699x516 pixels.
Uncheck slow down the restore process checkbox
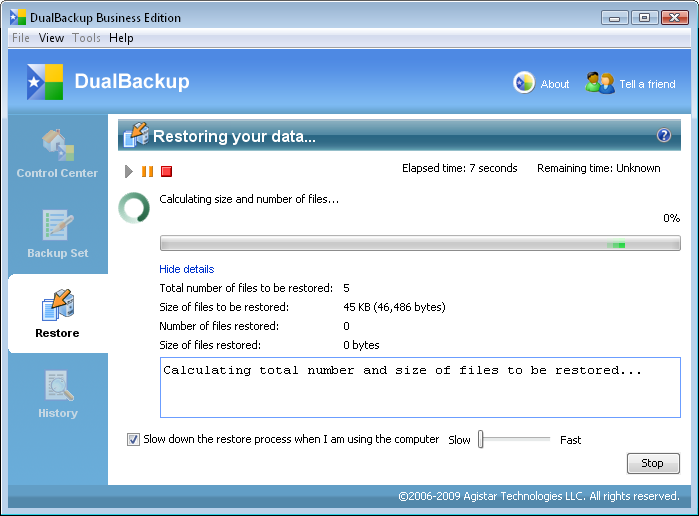click(133, 439)
